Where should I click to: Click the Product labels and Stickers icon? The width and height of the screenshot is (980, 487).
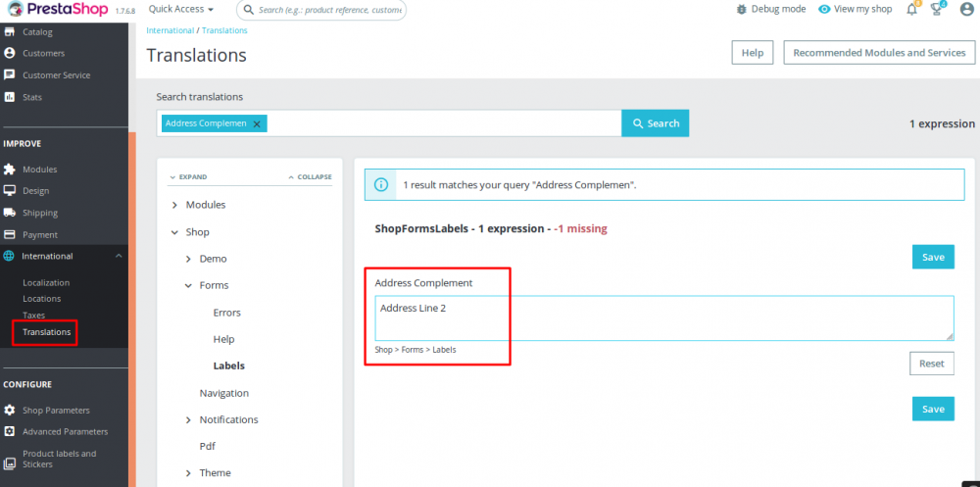click(x=10, y=463)
